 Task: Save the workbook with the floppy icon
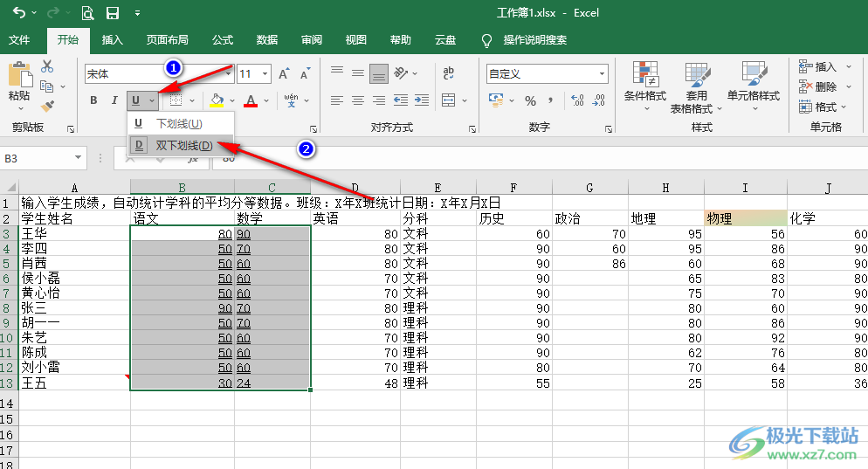pos(113,13)
